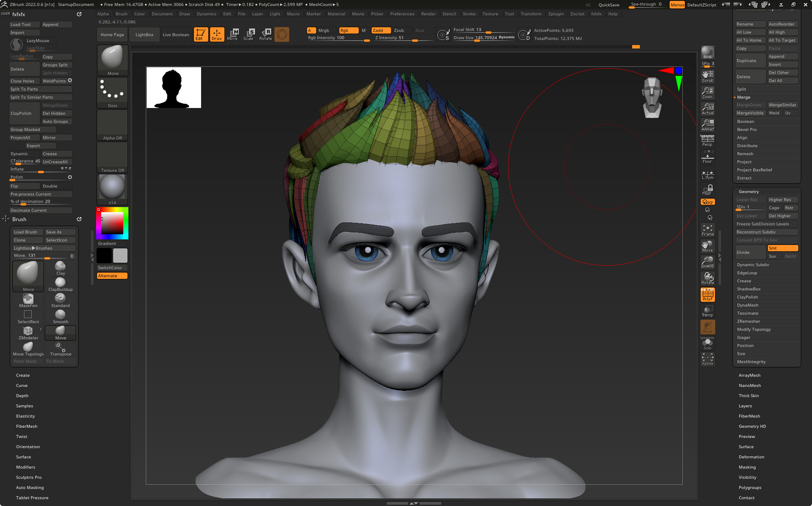The width and height of the screenshot is (812, 506).
Task: Select the Clay brush icon
Action: [60, 268]
